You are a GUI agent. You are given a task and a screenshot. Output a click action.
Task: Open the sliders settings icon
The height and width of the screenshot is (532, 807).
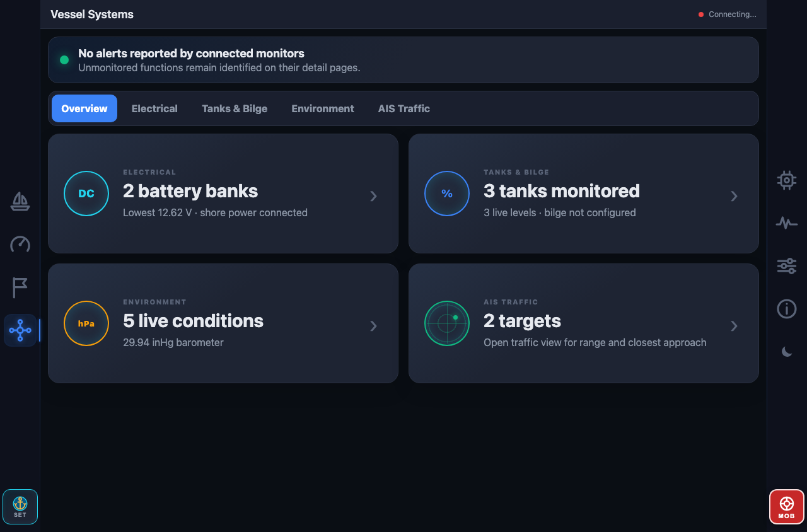(787, 266)
